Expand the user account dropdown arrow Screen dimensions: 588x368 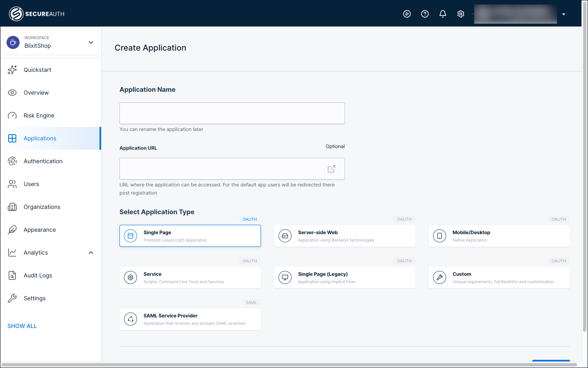point(564,14)
